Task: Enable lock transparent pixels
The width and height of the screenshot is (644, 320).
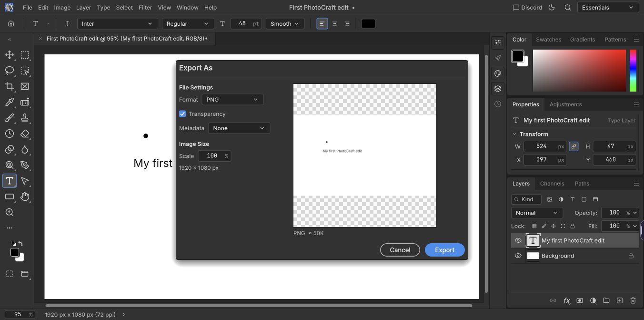Action: pos(534,226)
